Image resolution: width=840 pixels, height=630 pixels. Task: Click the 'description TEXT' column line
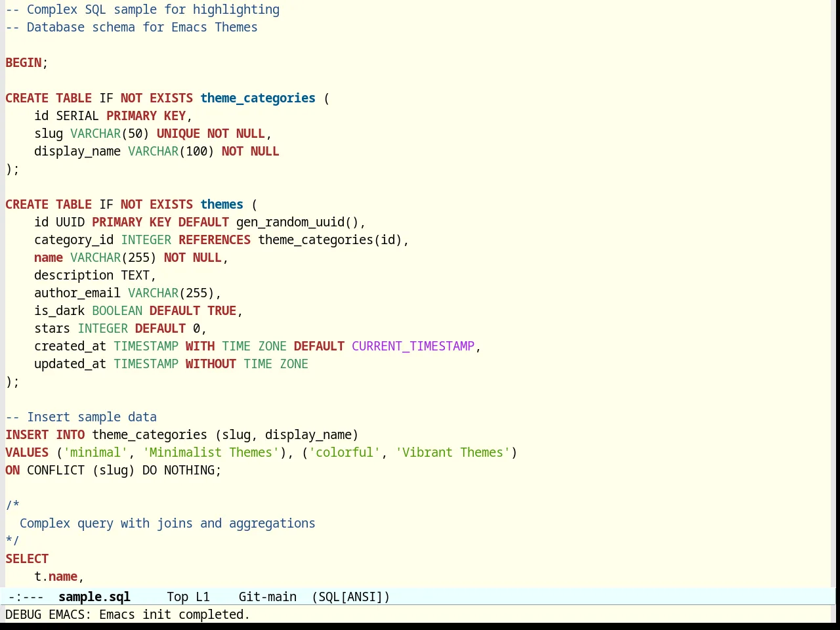[92, 275]
